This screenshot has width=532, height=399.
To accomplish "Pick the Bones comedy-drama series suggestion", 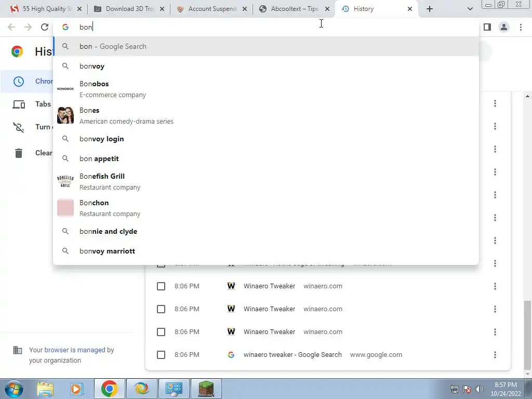I will [266, 115].
